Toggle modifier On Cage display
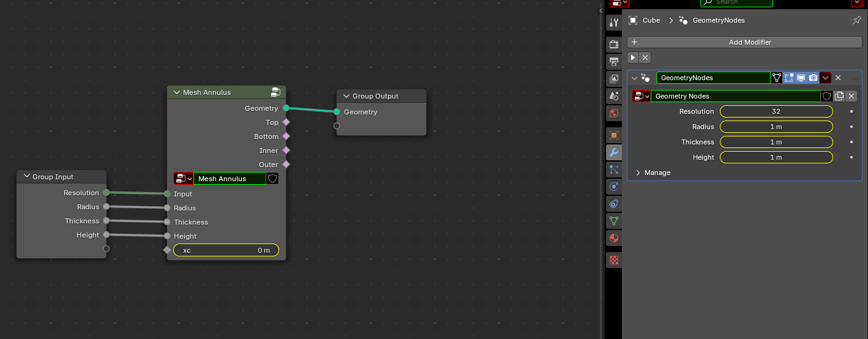Image resolution: width=868 pixels, height=339 pixels. (x=777, y=78)
